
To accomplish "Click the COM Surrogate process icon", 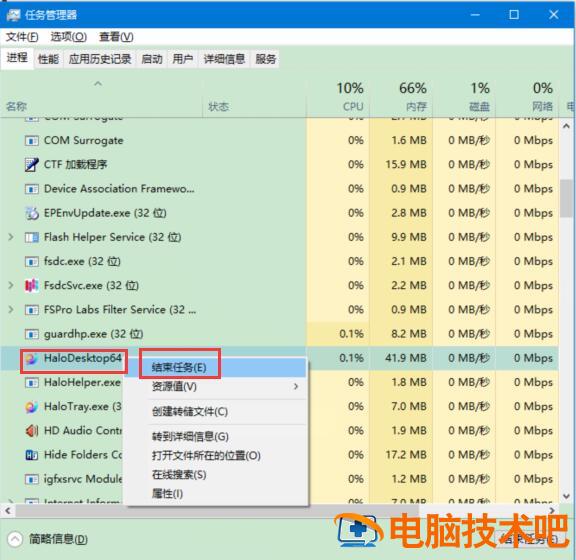I will pos(32,141).
